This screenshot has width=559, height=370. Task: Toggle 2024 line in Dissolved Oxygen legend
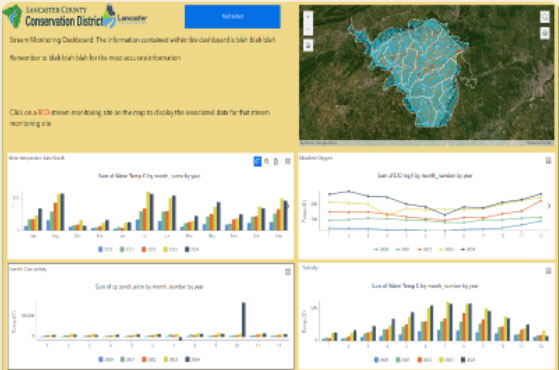pyautogui.click(x=468, y=250)
